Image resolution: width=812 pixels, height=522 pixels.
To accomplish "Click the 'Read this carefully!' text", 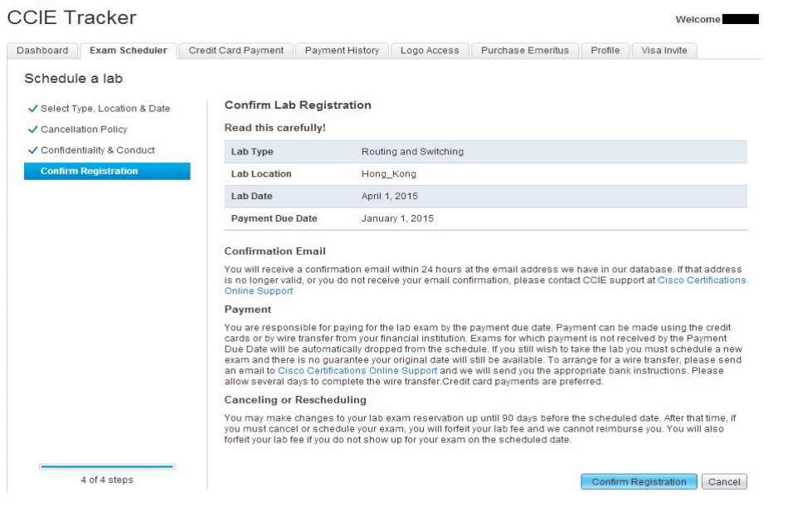I will click(x=275, y=128).
